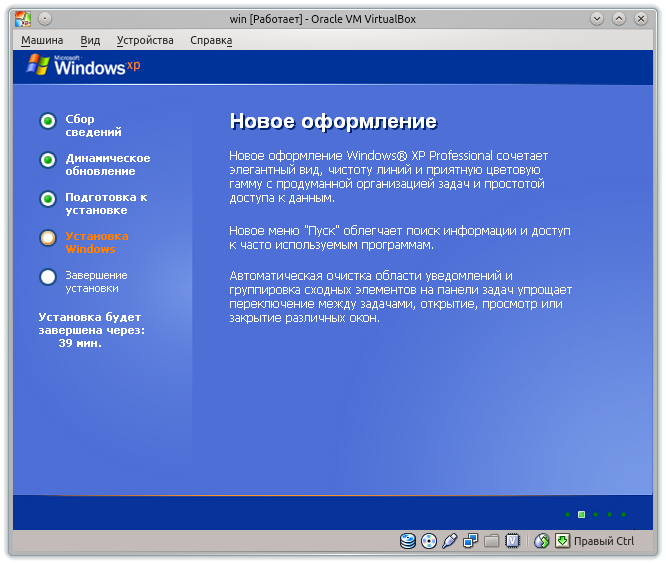
Task: Maximize the VirtualBox window
Action: tap(619, 19)
